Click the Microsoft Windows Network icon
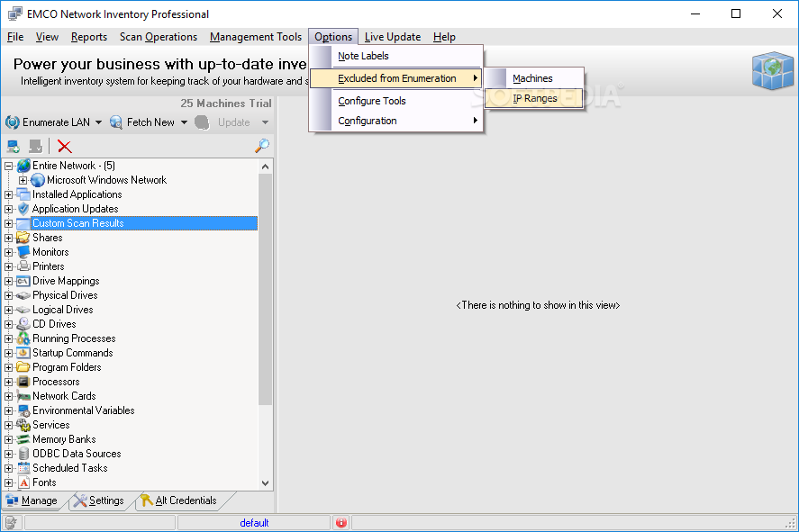Viewport: 799px width, 532px height. point(38,180)
